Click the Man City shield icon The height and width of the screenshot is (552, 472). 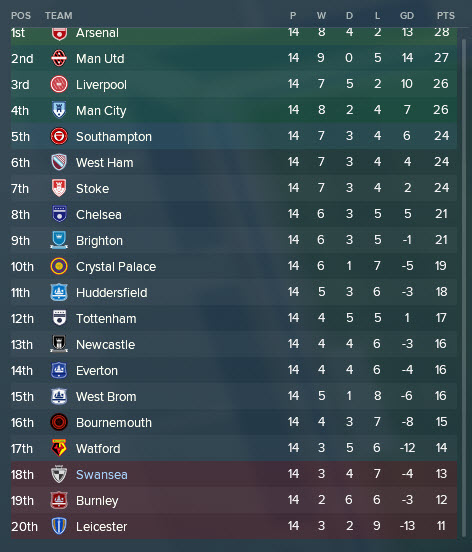point(59,110)
